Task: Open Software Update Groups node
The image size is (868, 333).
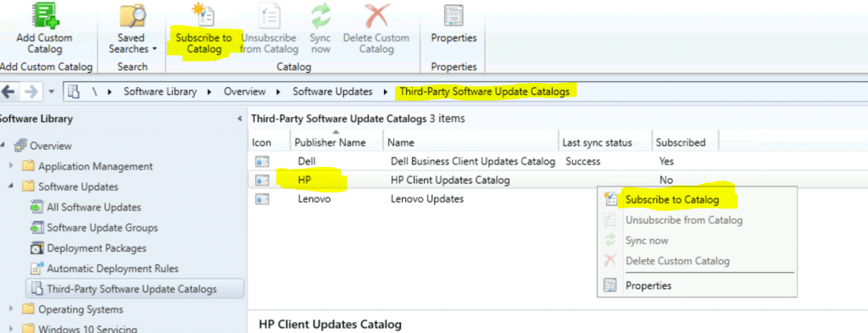Action: click(103, 228)
